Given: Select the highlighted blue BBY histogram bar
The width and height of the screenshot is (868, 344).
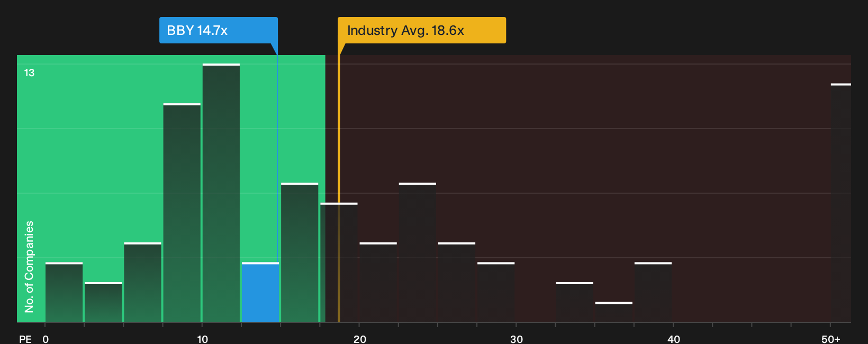Looking at the screenshot, I should [260, 292].
